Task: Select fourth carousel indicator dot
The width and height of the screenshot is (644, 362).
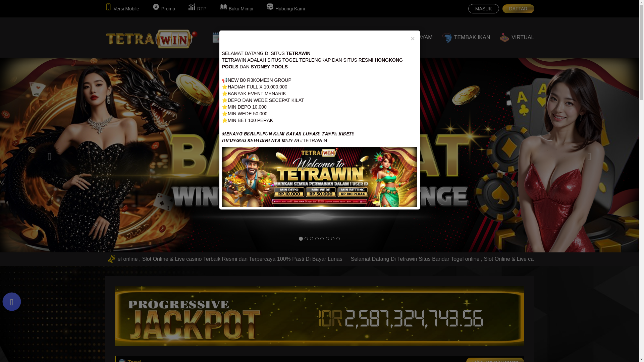Action: pos(317,239)
